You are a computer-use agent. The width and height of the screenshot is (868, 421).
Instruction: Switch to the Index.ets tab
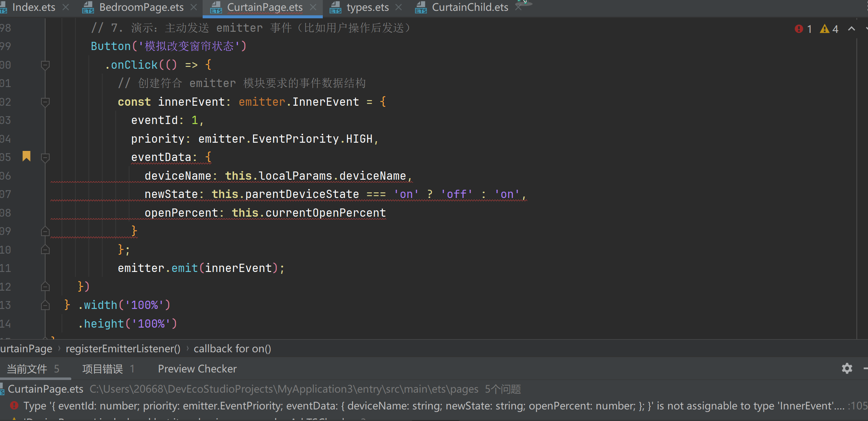(x=33, y=7)
